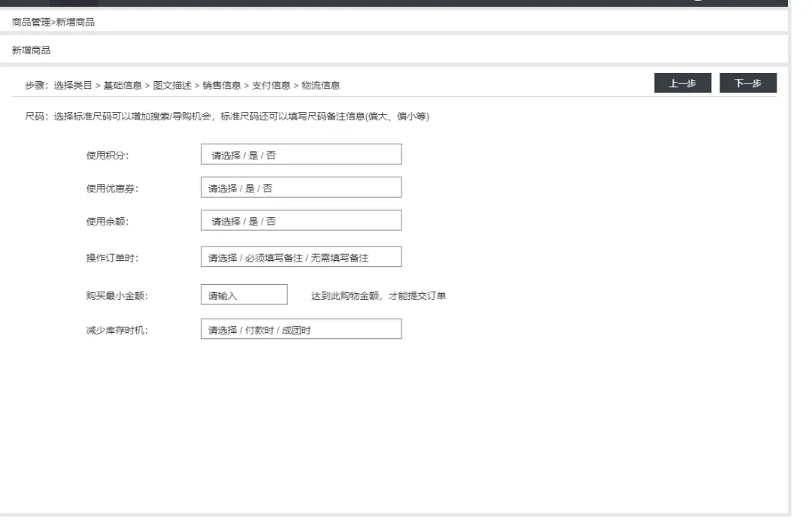Click the 尺码 description text line
Screen dimensions: 812x520
coord(227,116)
